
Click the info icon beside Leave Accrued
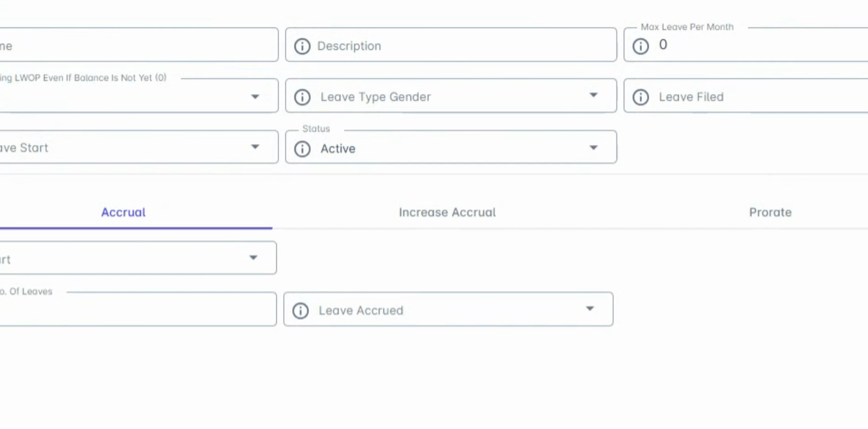(301, 311)
